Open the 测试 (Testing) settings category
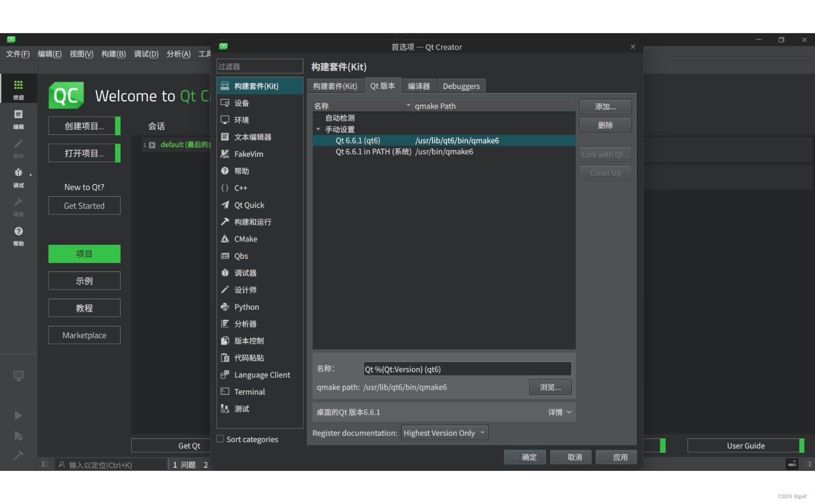815x504 pixels. pyautogui.click(x=260, y=409)
